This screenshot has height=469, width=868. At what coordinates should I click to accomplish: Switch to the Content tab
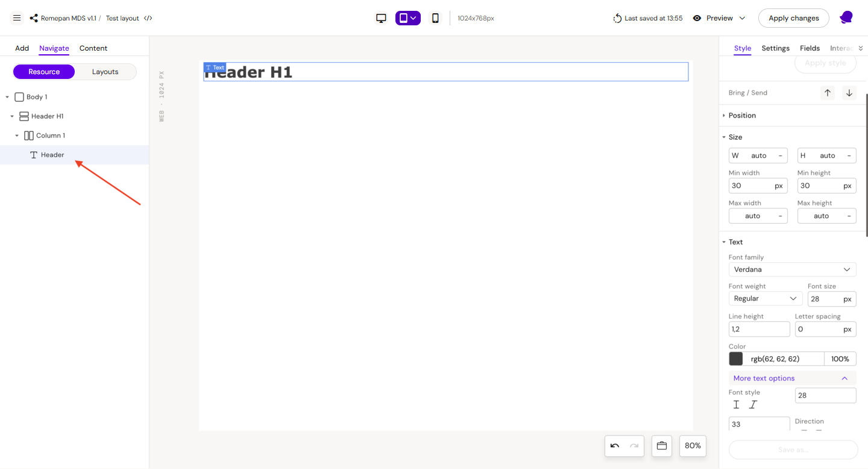pyautogui.click(x=93, y=48)
